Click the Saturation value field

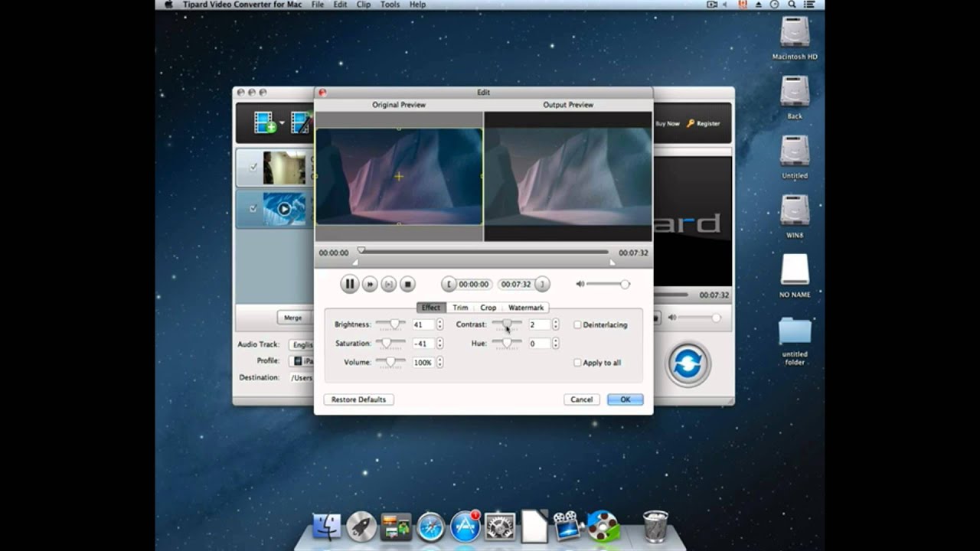pos(423,344)
